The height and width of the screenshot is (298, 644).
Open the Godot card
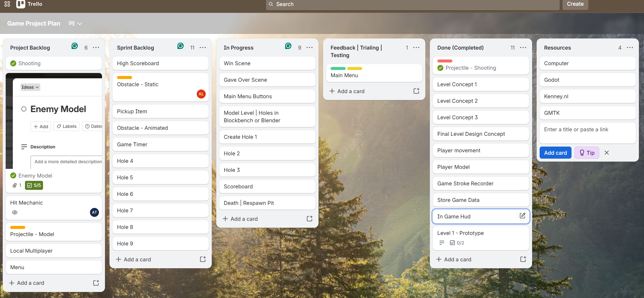click(588, 80)
